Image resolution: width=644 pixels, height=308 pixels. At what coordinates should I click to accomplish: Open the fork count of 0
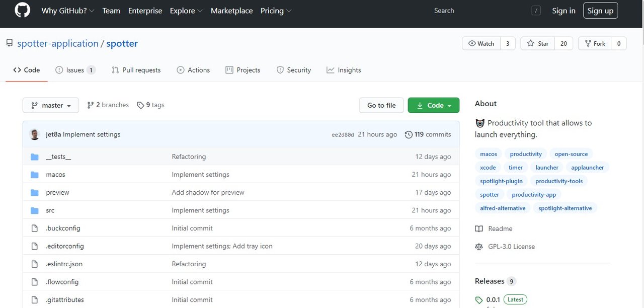[619, 43]
